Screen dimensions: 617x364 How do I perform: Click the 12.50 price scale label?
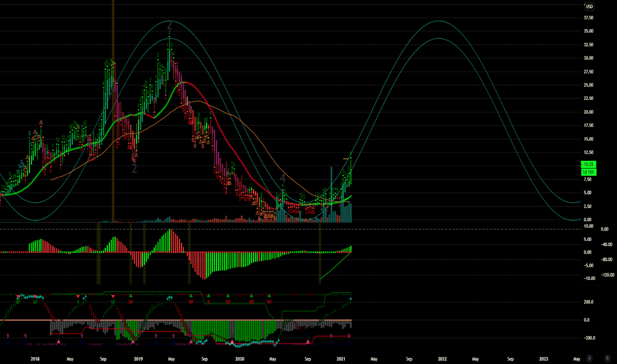(x=589, y=152)
